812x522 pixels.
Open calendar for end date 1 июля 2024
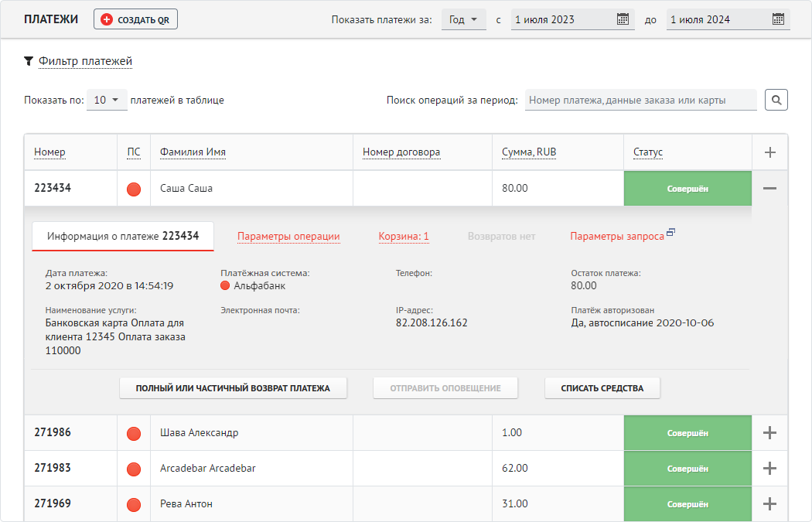point(778,19)
